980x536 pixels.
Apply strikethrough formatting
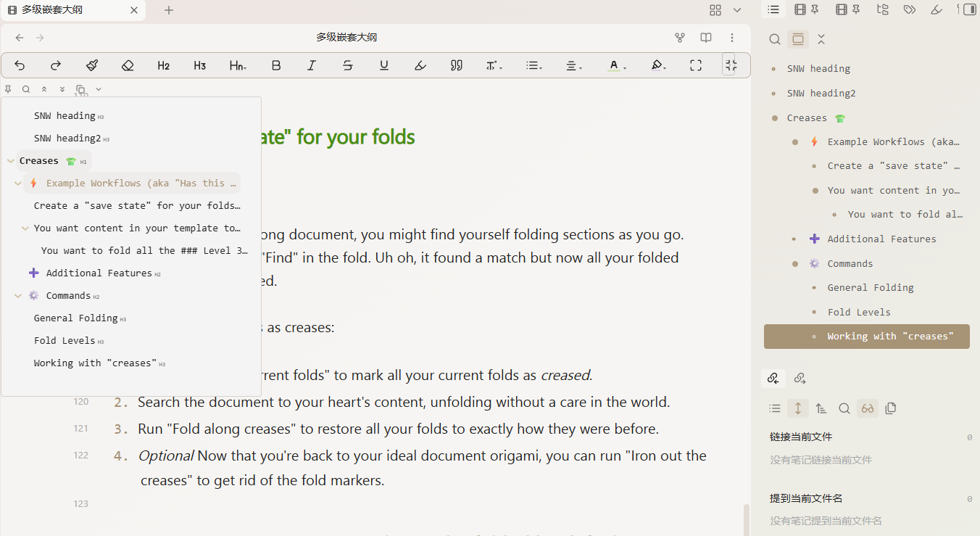(348, 65)
